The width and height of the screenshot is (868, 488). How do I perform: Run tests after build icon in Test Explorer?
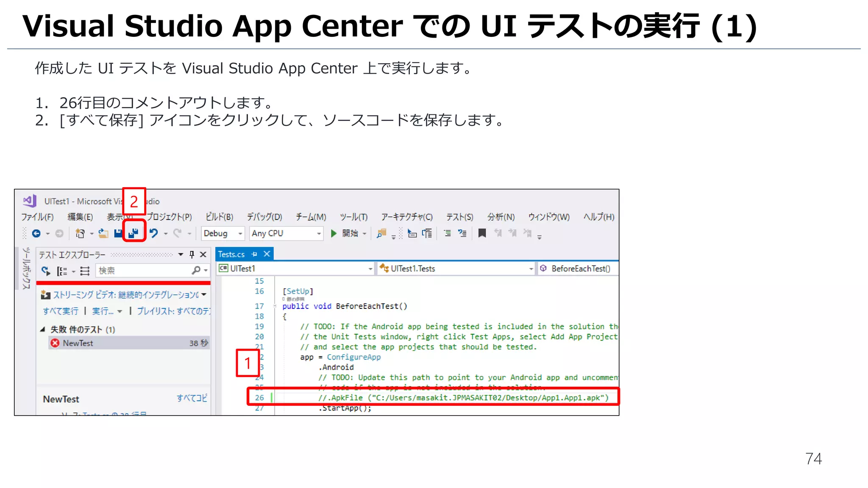[x=46, y=271]
